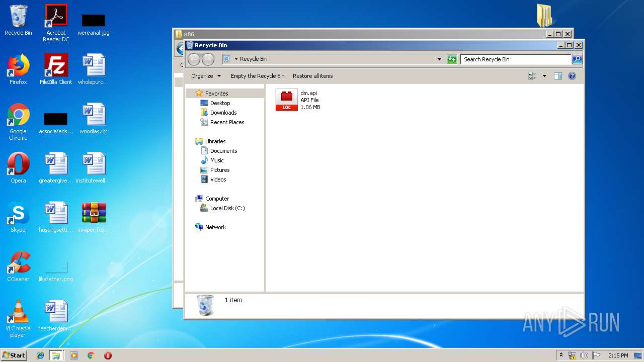Open the Recycle Bin desktop icon
The height and width of the screenshot is (362, 644).
18,21
